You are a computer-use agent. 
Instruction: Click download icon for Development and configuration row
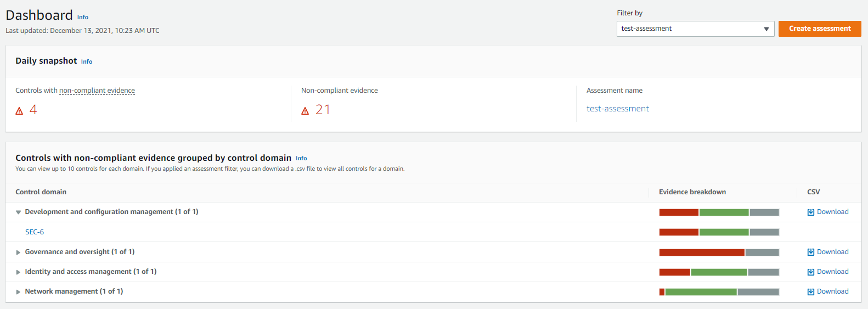pos(811,212)
